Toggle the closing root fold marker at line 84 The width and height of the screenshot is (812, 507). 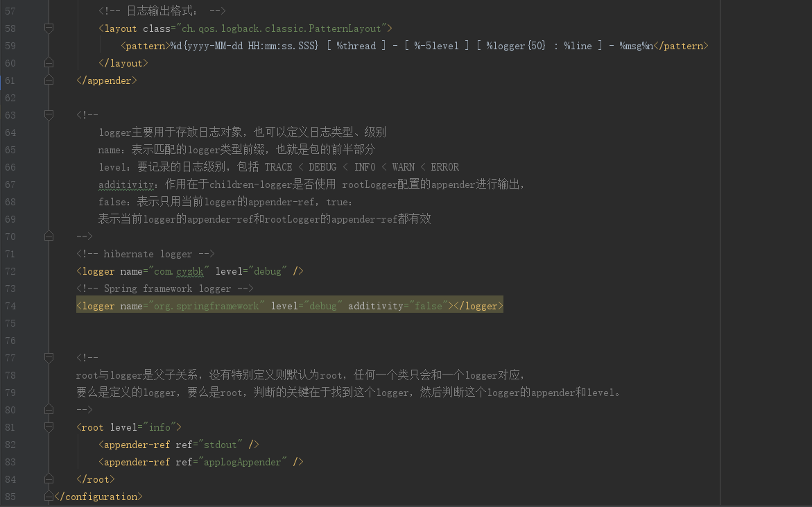(x=49, y=479)
